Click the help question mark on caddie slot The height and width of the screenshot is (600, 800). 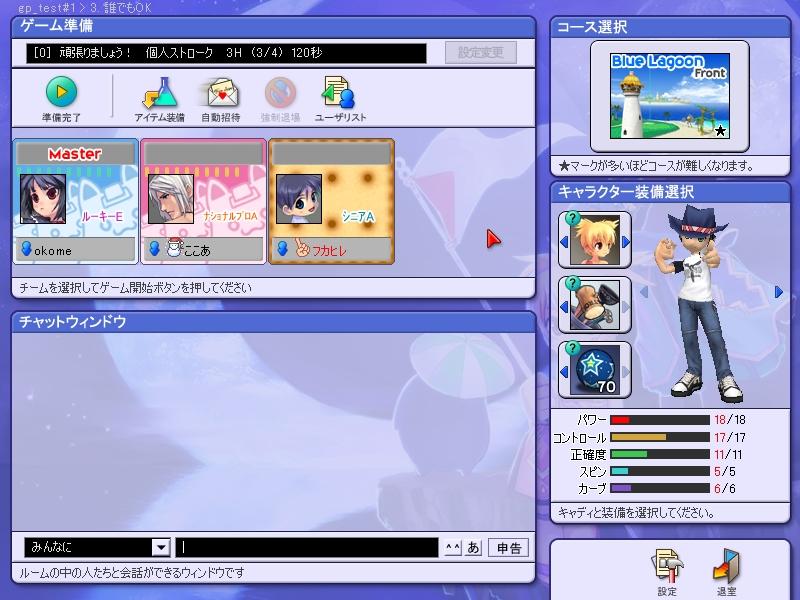point(572,218)
